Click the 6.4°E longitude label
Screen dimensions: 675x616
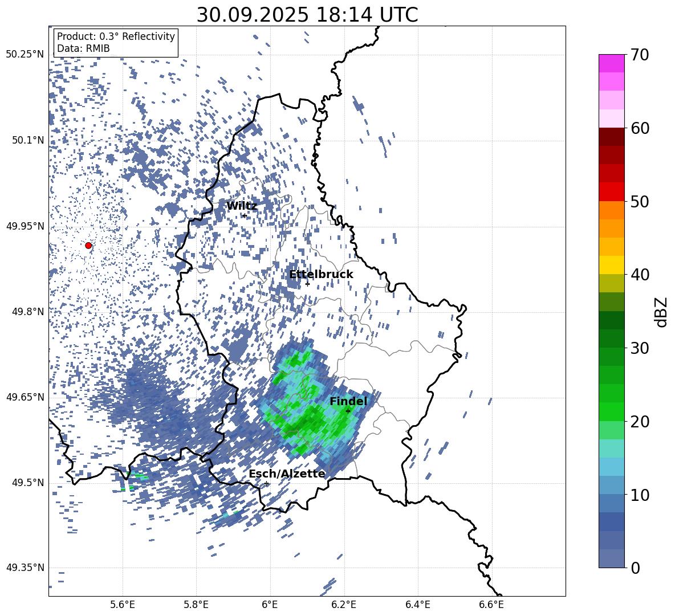point(417,605)
